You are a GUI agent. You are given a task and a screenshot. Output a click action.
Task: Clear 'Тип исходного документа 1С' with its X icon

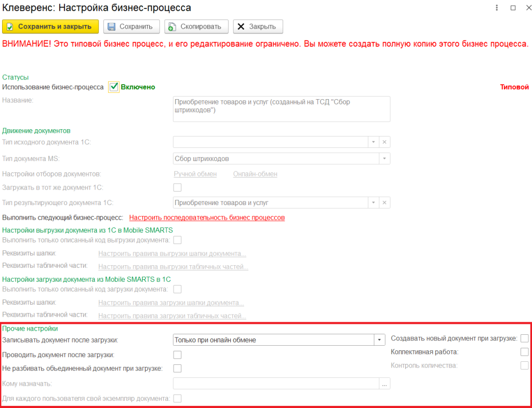(384, 142)
